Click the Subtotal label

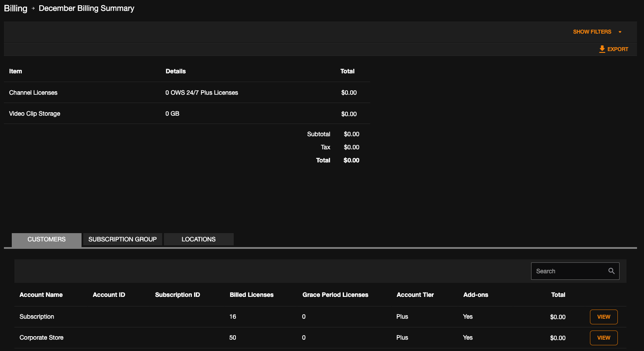point(319,134)
